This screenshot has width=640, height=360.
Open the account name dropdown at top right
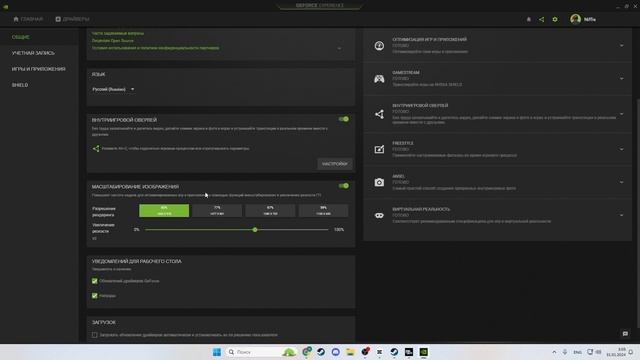590,19
